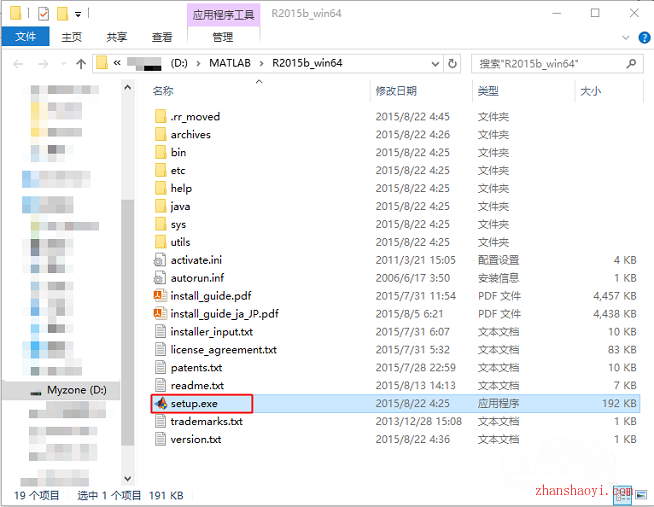Expand the ribbon with the chevron
Viewport: 654px width, 507px height.
626,38
